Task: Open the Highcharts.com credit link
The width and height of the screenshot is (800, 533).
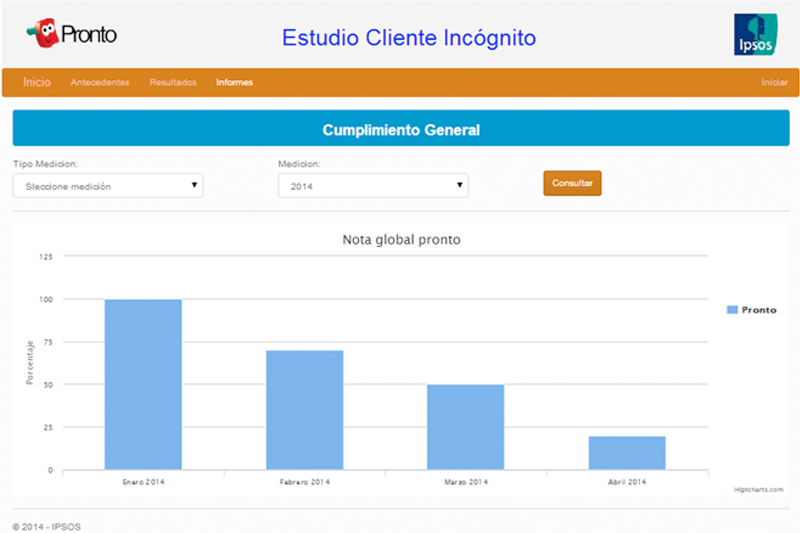Action: click(x=759, y=490)
